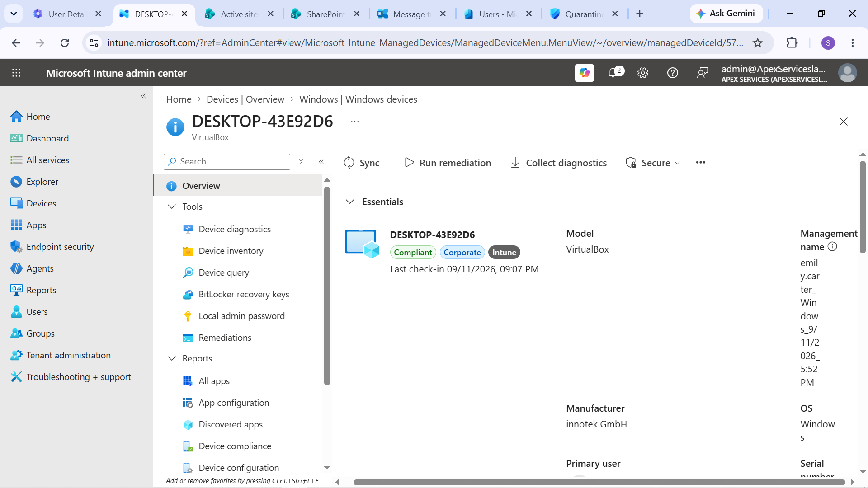Collapse the device menu pane
868x488 pixels.
click(321, 162)
